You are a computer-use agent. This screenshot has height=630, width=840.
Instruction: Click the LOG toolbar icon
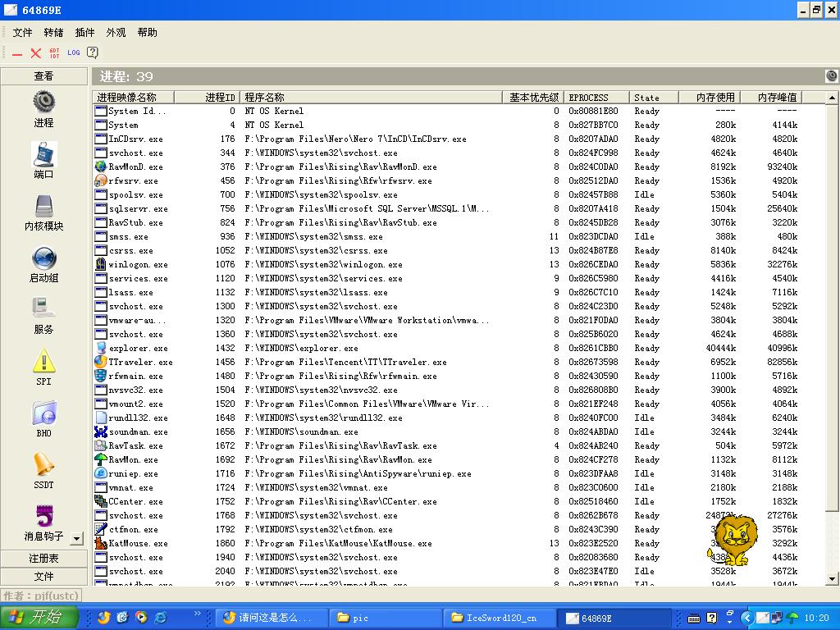(x=73, y=52)
